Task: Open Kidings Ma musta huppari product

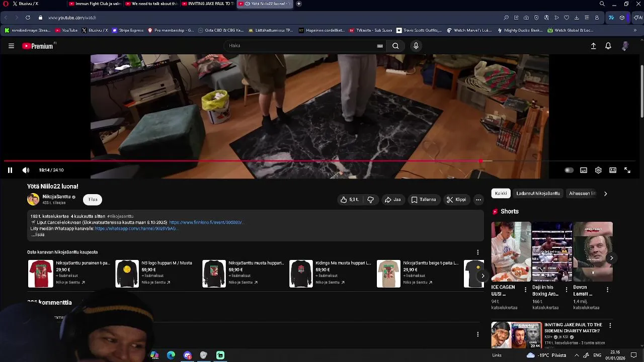Action: (x=330, y=273)
